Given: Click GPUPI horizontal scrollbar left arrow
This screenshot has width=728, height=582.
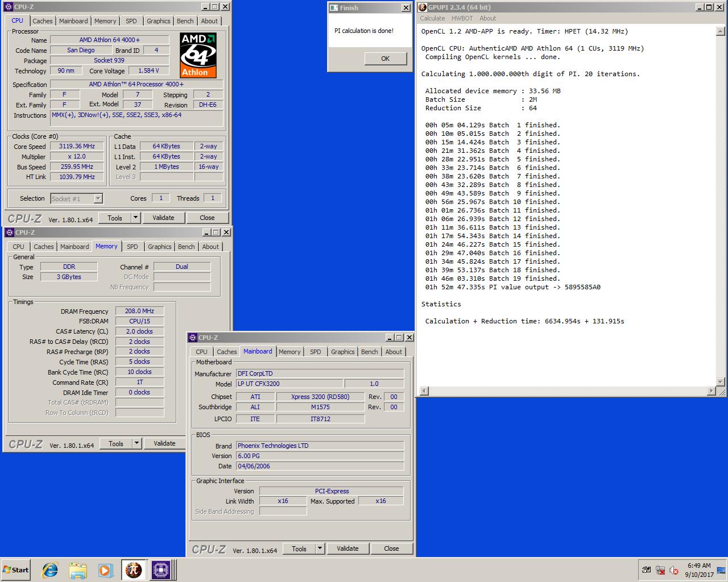Looking at the screenshot, I should (x=424, y=391).
